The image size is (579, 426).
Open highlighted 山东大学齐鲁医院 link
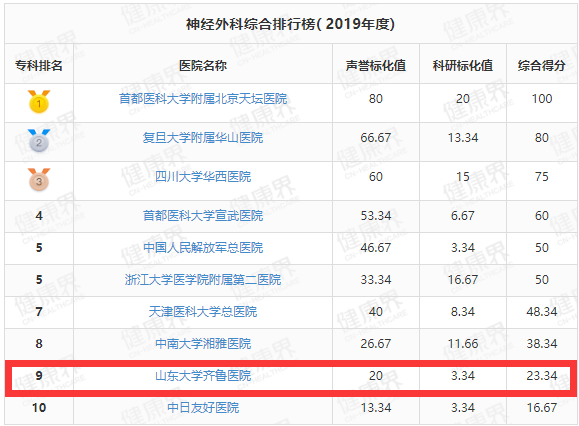click(x=203, y=376)
